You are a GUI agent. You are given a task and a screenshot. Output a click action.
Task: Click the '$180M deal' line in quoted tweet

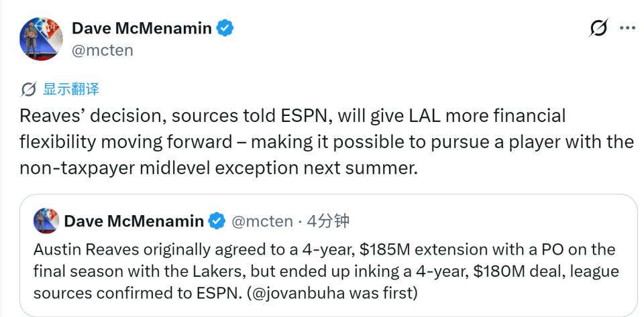[x=327, y=271]
